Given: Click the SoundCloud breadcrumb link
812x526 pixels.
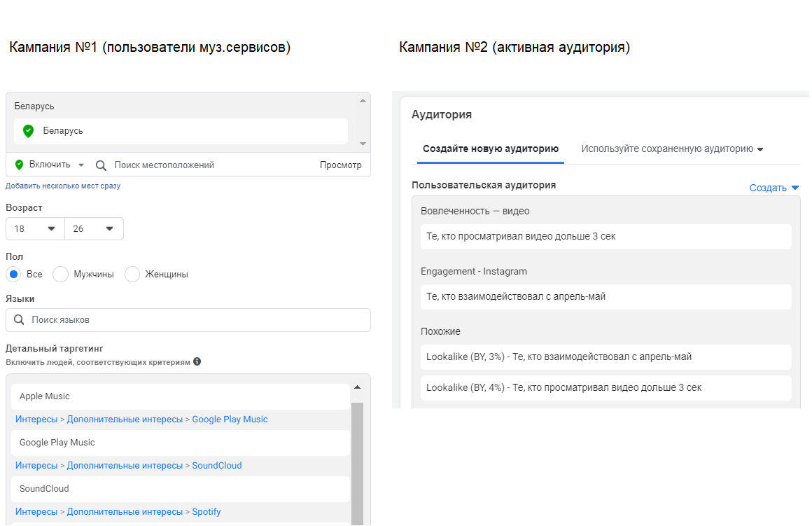Looking at the screenshot, I should click(x=217, y=465).
